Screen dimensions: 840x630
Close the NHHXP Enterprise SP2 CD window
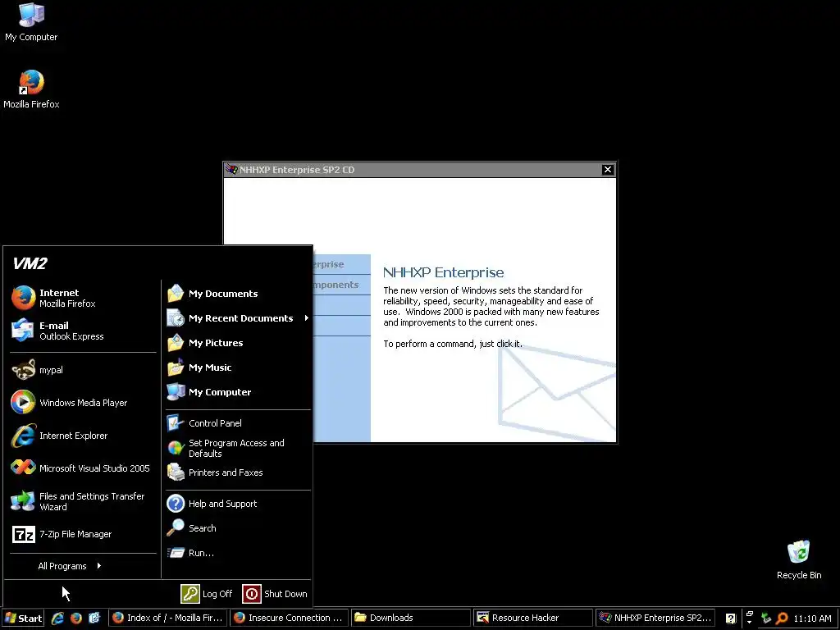(608, 169)
